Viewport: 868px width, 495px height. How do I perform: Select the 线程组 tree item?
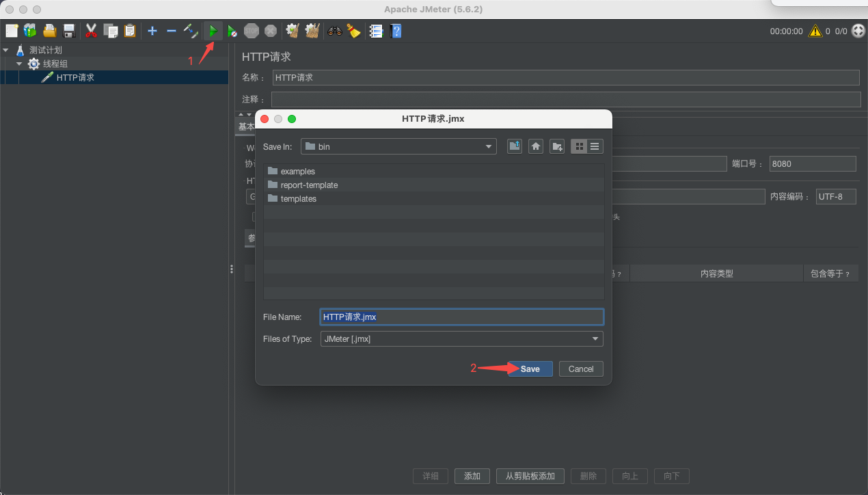point(55,64)
